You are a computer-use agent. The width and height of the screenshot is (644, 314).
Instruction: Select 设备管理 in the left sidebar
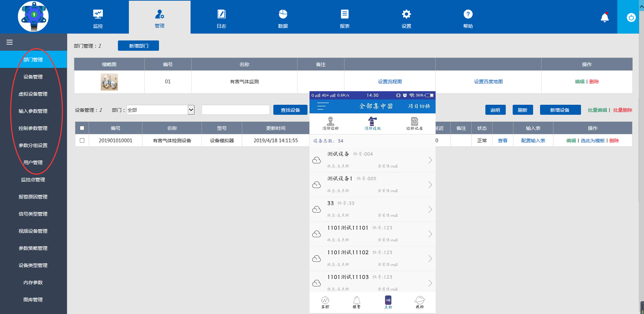point(33,76)
